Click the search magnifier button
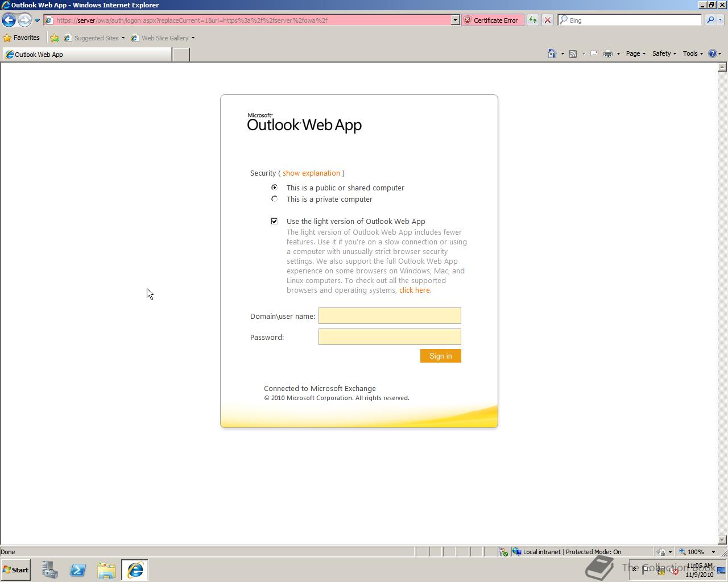Viewport: 728px width, 582px height. pyautogui.click(x=710, y=20)
